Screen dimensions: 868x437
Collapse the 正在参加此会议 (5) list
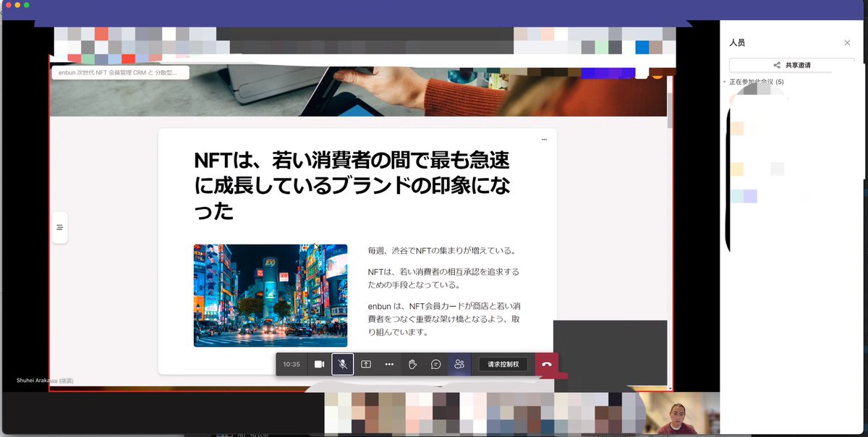(725, 82)
